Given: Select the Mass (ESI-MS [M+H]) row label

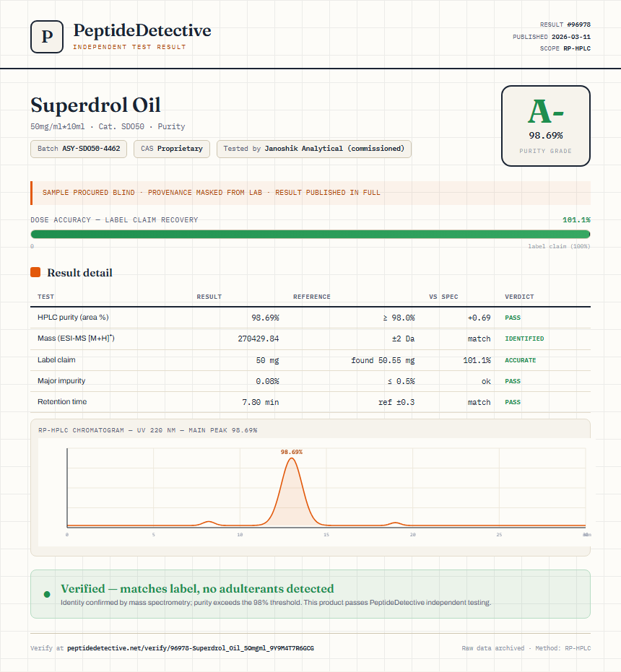Looking at the screenshot, I should (x=76, y=338).
